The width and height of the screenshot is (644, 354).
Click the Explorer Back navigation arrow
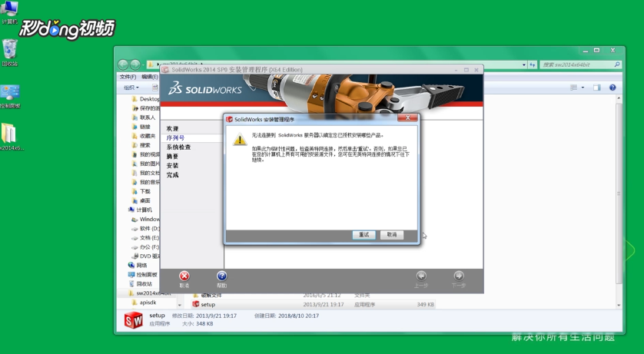(123, 65)
